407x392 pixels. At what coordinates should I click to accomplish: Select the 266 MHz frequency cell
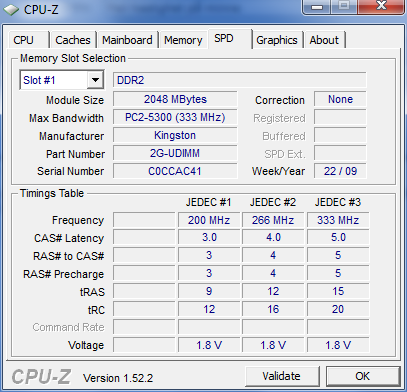pyautogui.click(x=273, y=220)
